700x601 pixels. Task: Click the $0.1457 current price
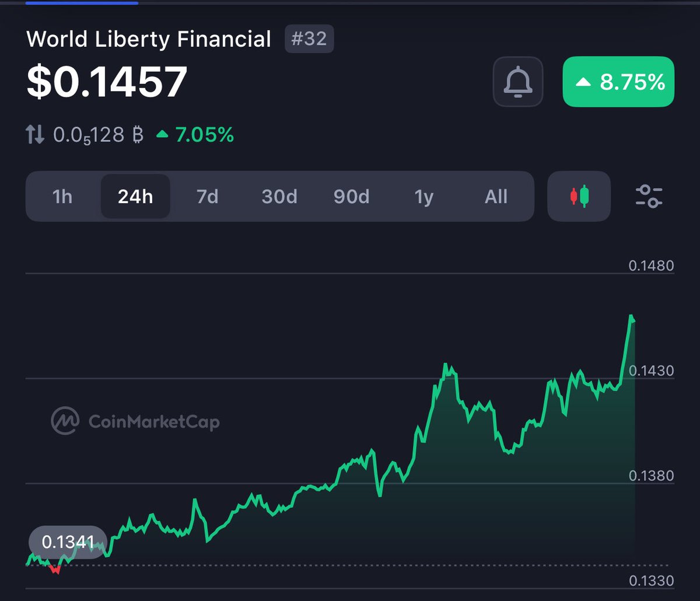click(x=107, y=81)
